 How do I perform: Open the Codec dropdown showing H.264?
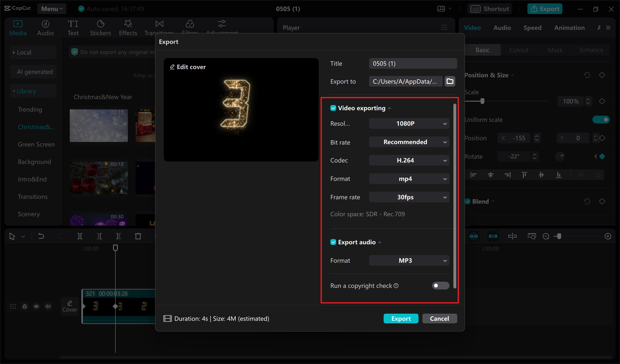409,160
